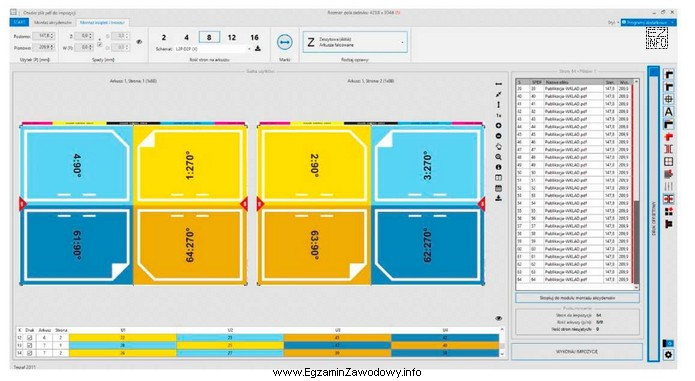
Task: Click the hand pan tool icon
Action: pyautogui.click(x=499, y=146)
